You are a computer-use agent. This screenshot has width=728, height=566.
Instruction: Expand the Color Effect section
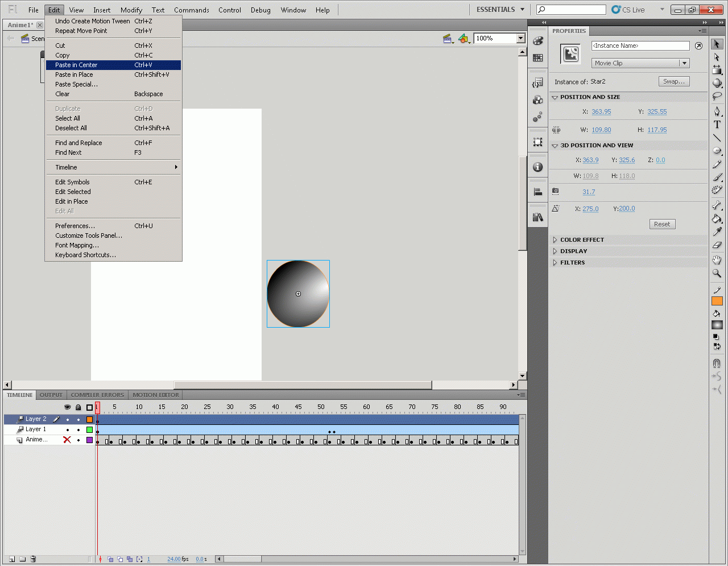pos(582,240)
